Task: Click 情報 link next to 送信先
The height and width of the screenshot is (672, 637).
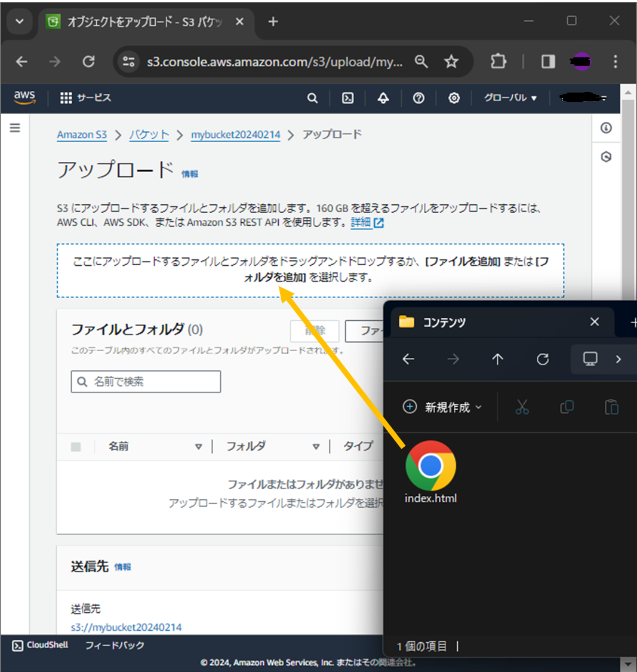Action: point(122,567)
